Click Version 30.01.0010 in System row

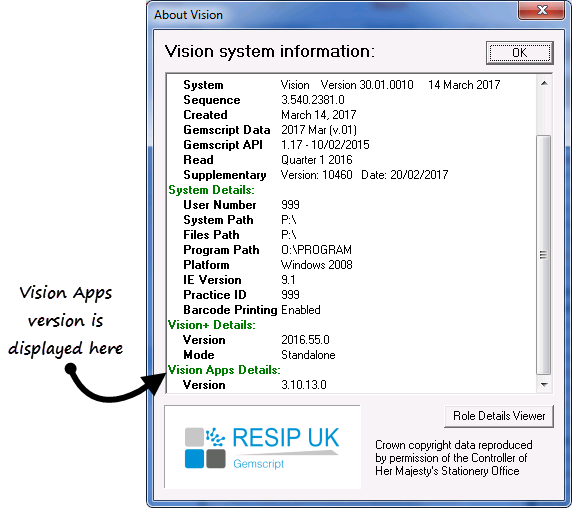tap(367, 85)
